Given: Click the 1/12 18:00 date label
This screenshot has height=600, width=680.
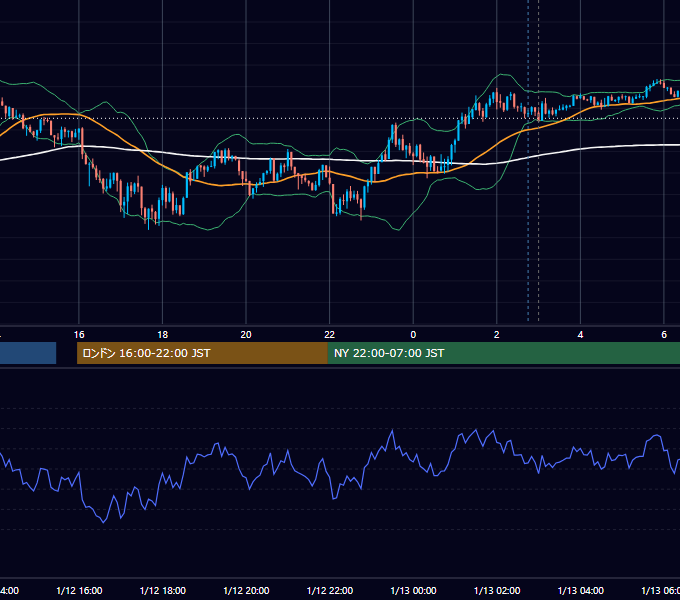Looking at the screenshot, I should 163,590.
